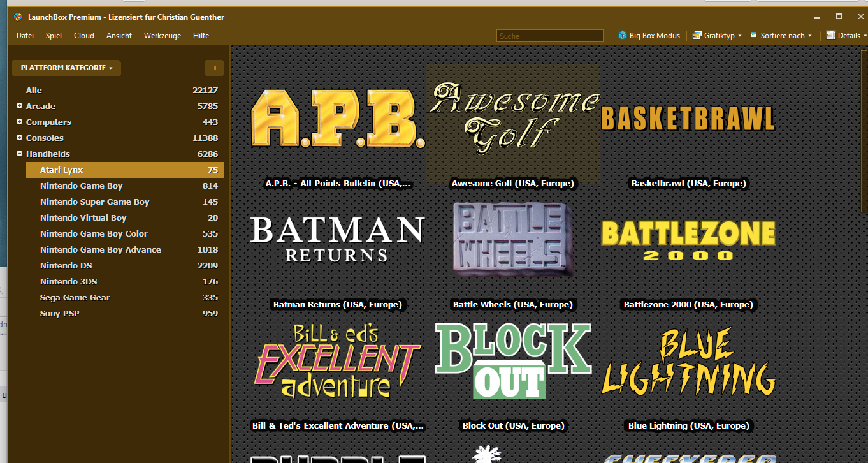
Task: Click the 'Batman Returns (USA, Europe)' caption
Action: click(338, 305)
